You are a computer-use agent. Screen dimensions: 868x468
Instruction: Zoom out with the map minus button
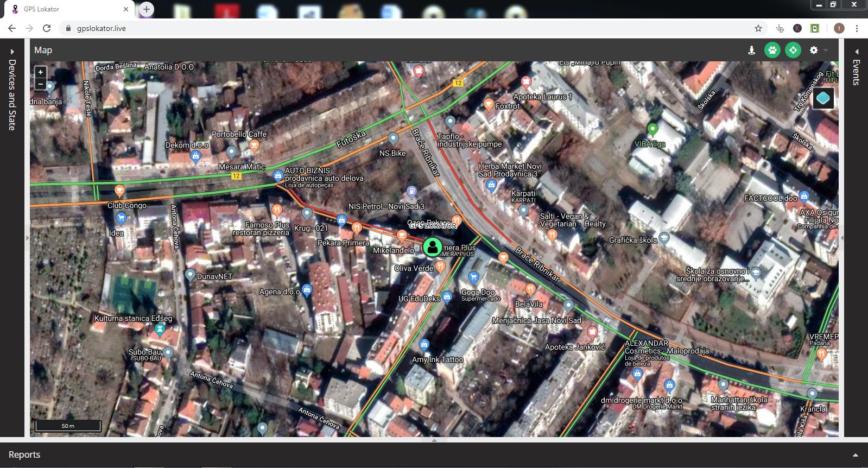click(x=40, y=84)
